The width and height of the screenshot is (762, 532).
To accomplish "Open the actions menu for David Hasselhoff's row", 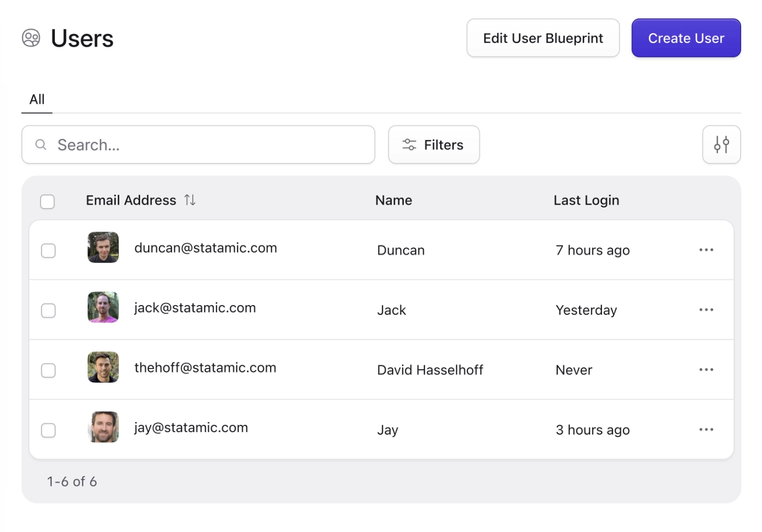I will [x=706, y=370].
